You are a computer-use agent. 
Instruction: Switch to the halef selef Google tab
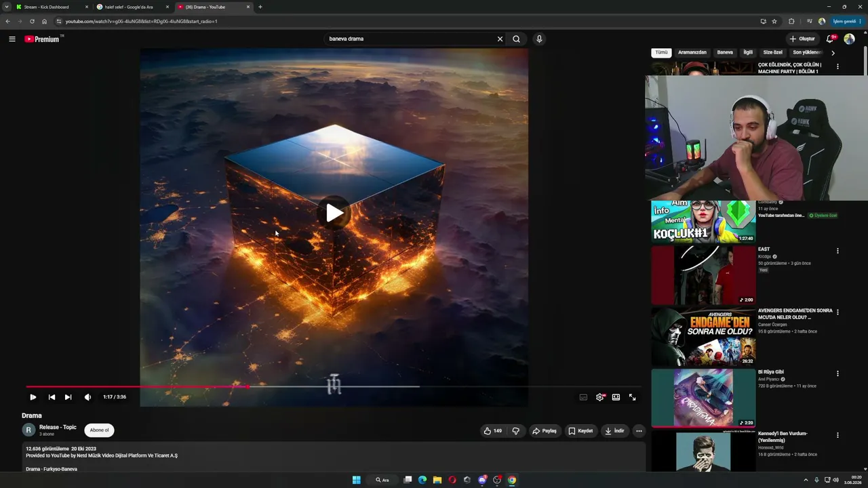tap(133, 7)
